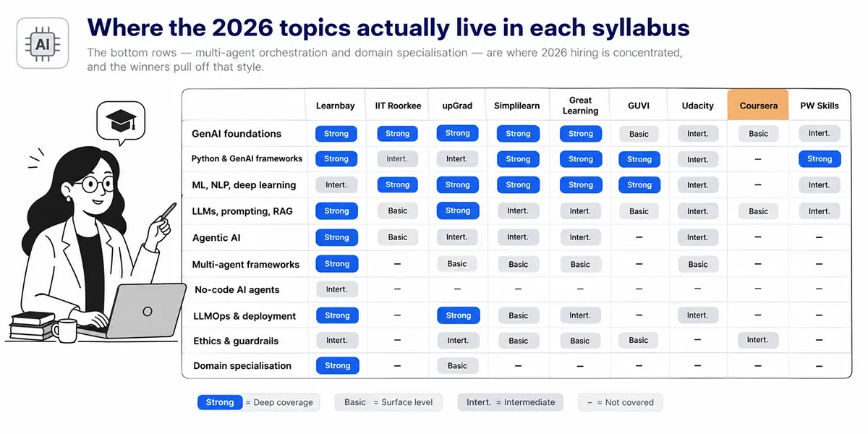Click Learnbay's Strong badge for Agentic AI
868x434 pixels.
click(x=336, y=237)
